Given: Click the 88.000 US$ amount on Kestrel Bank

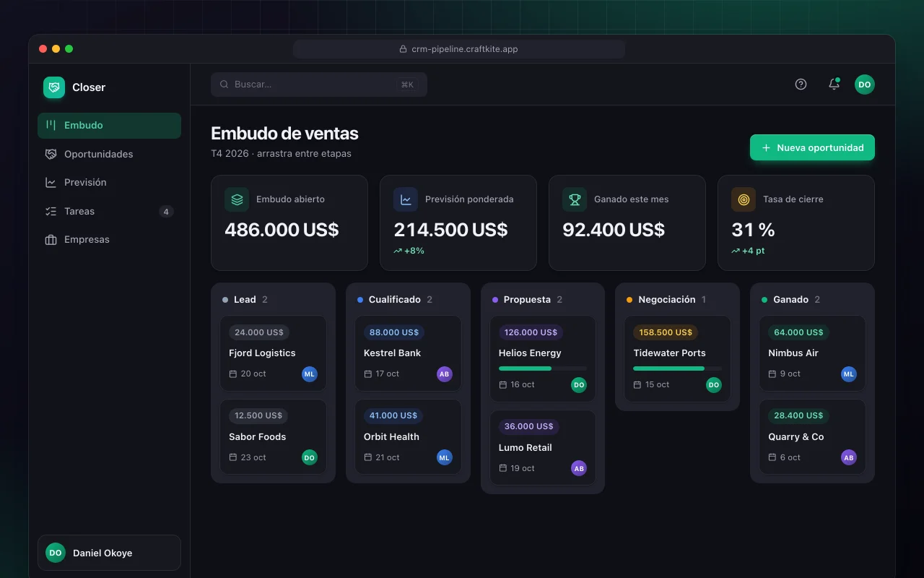Looking at the screenshot, I should click(x=394, y=332).
